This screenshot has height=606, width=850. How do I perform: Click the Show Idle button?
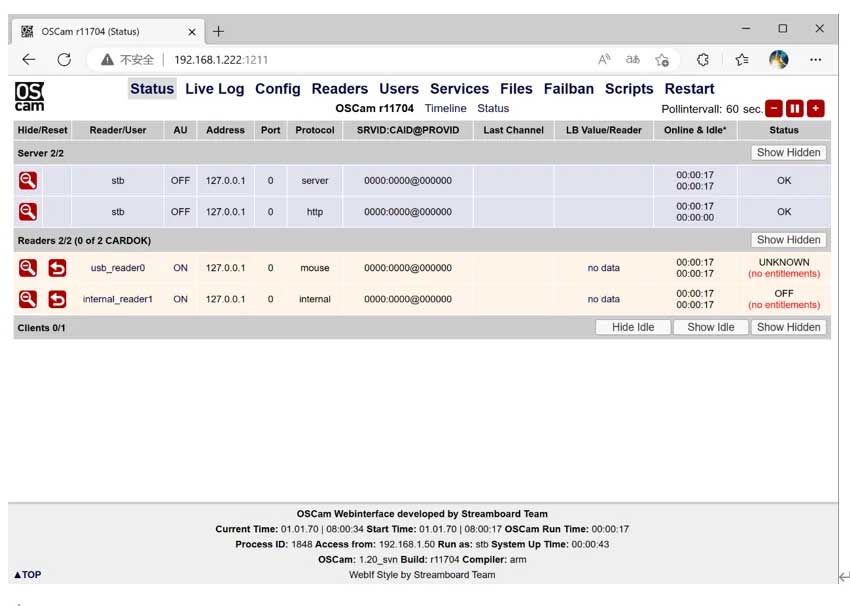pyautogui.click(x=711, y=327)
